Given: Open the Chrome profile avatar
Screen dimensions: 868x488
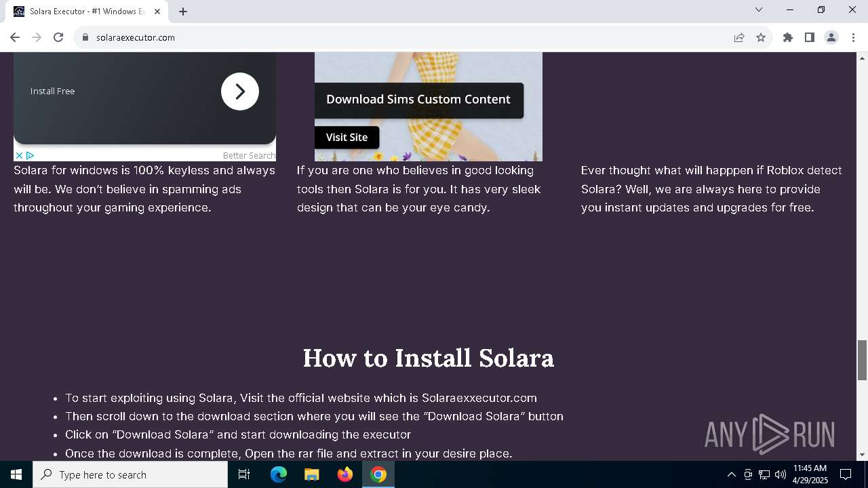Looking at the screenshot, I should pos(831,37).
